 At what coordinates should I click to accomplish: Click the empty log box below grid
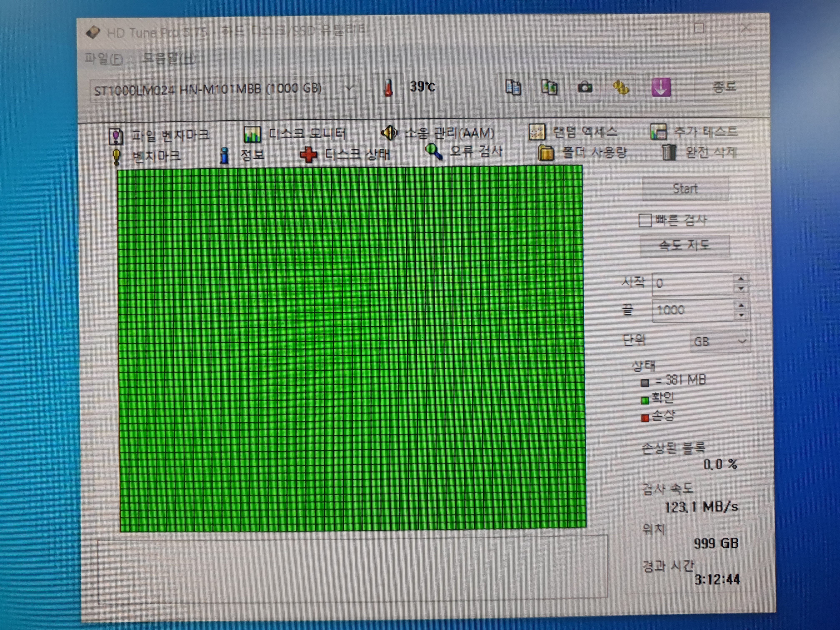tap(353, 569)
